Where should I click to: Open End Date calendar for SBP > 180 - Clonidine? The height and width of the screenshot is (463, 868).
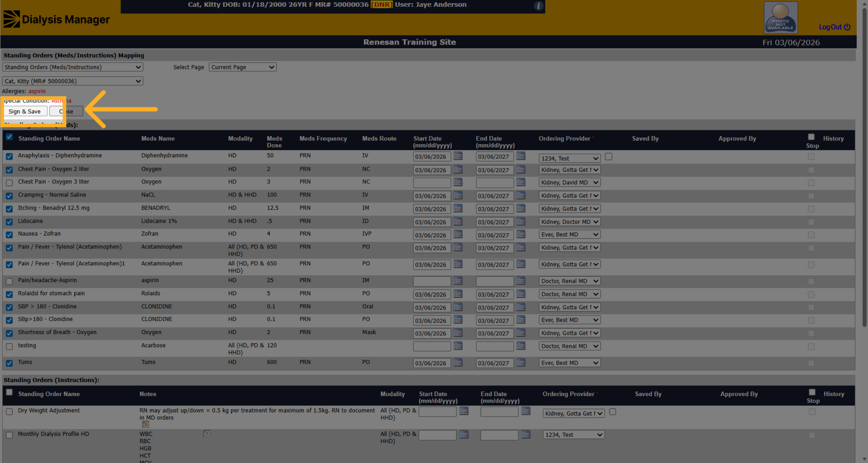point(521,307)
